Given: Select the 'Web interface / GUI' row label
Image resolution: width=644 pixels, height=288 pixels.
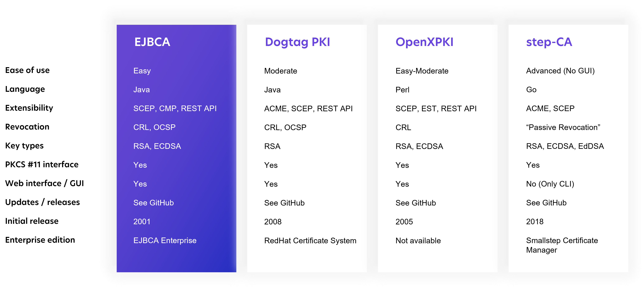Looking at the screenshot, I should 44,183.
